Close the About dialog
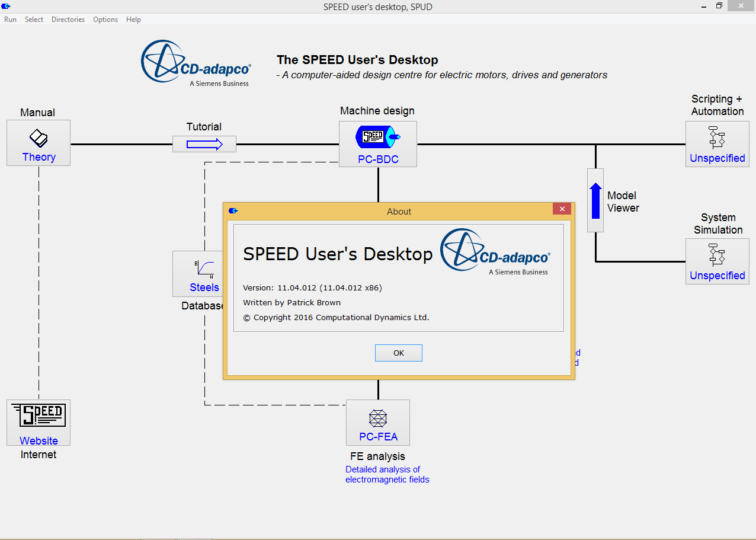This screenshot has width=756, height=540. point(562,209)
